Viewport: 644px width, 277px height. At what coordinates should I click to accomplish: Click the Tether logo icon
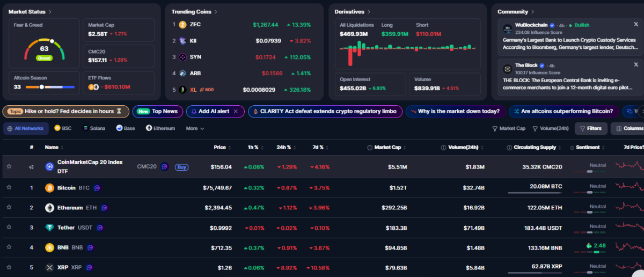(x=49, y=228)
